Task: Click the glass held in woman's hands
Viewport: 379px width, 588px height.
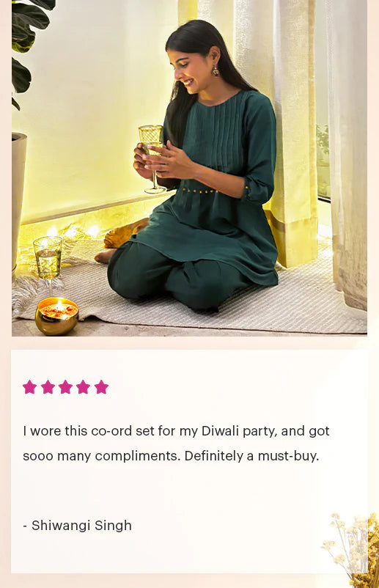Action: coord(152,158)
